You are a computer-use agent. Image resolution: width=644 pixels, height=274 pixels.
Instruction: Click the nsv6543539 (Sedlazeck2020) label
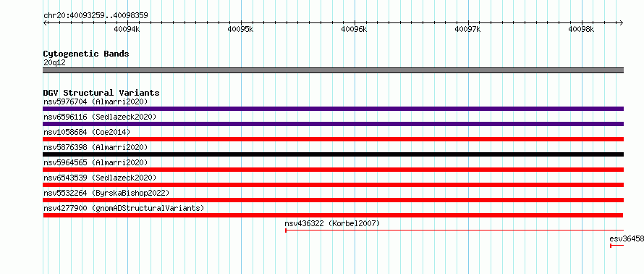(100, 178)
